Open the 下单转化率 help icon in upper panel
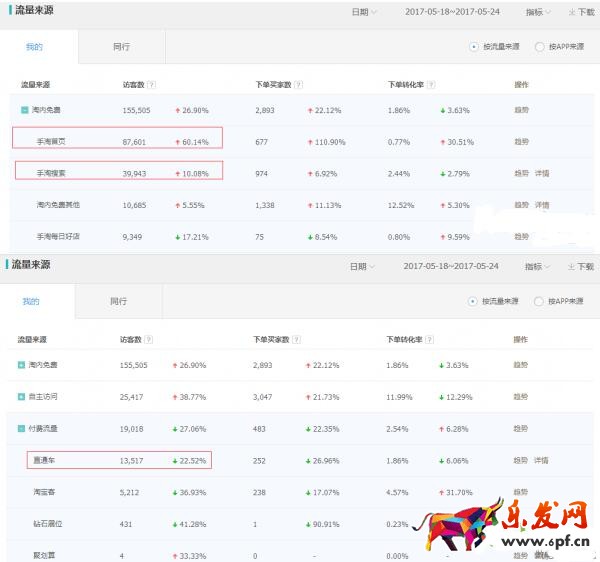The height and width of the screenshot is (562, 600). (x=431, y=85)
